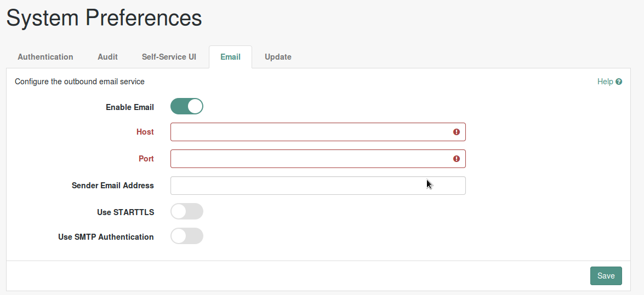Save the email settings

[606, 276]
